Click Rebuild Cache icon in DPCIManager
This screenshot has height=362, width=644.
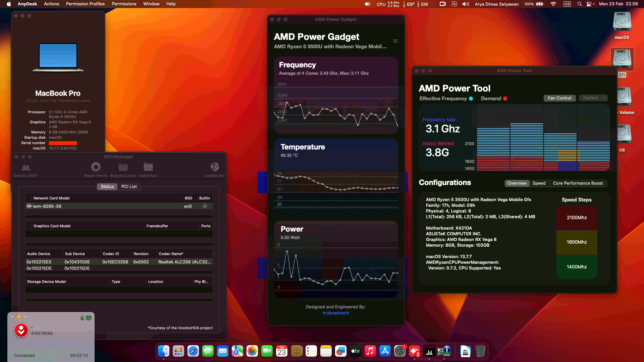pyautogui.click(x=123, y=167)
